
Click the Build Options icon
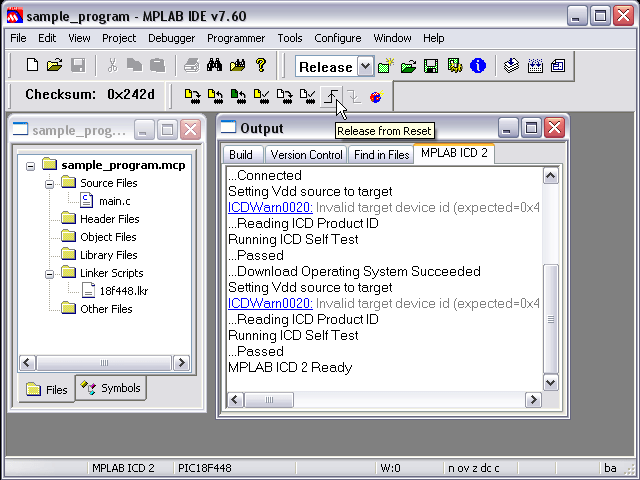pos(455,66)
